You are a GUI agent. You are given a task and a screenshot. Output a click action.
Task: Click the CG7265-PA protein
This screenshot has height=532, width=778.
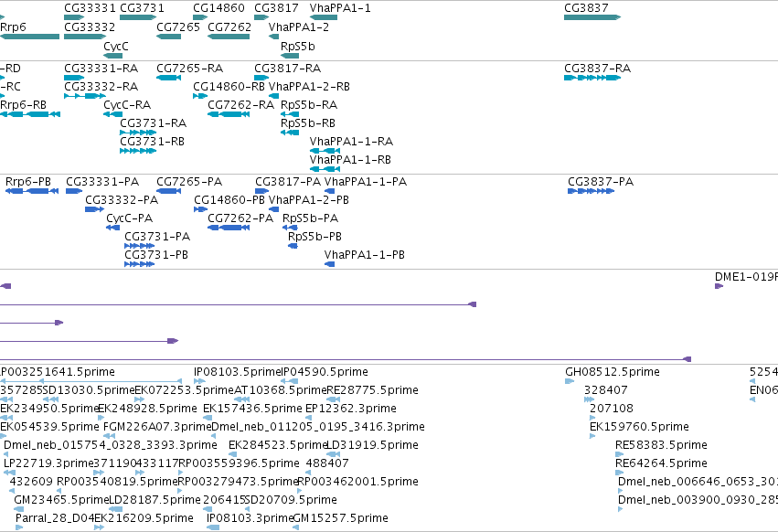coord(169,191)
